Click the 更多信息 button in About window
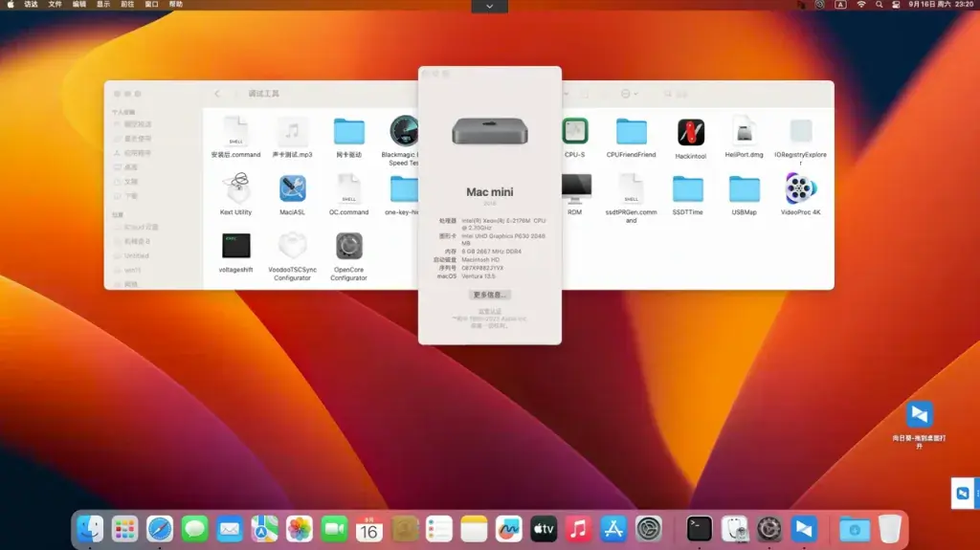This screenshot has height=550, width=980. 489,295
